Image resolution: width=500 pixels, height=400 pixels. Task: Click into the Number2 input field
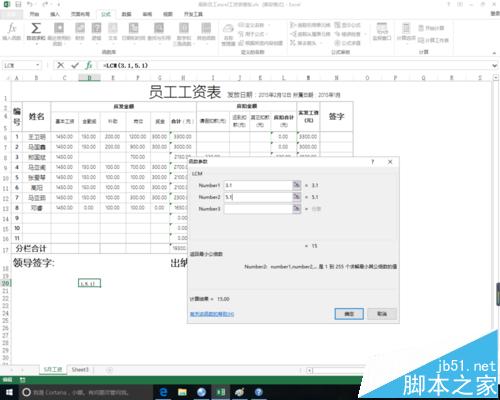click(x=258, y=197)
